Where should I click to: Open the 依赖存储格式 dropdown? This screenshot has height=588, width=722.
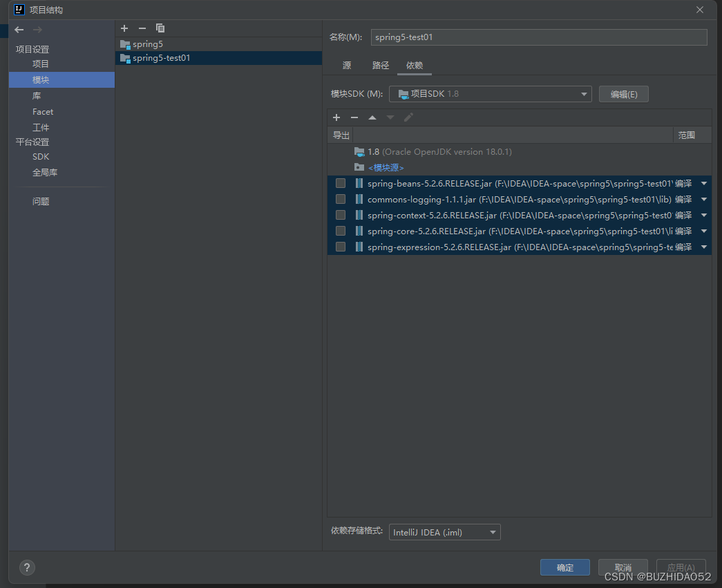click(445, 532)
